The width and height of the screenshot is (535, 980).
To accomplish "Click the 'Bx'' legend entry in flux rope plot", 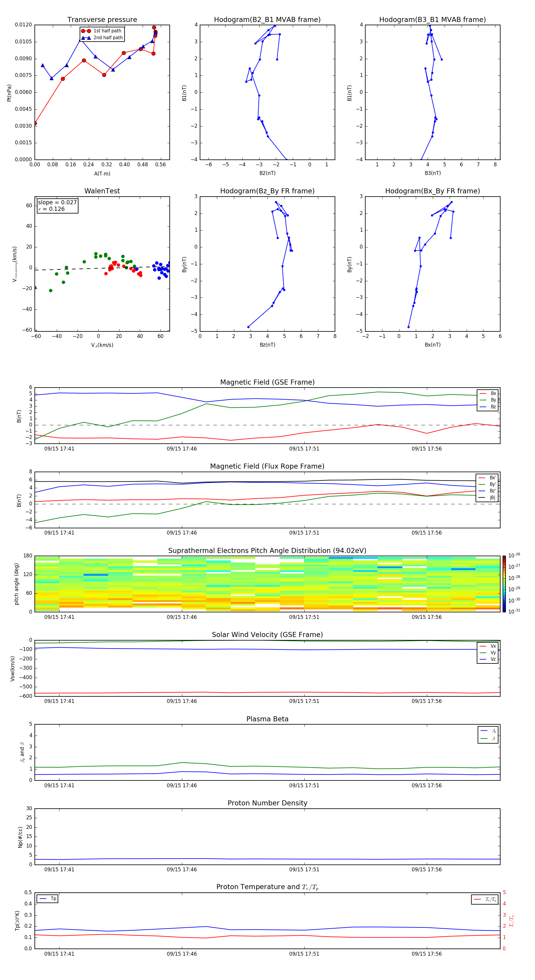I will (x=487, y=478).
